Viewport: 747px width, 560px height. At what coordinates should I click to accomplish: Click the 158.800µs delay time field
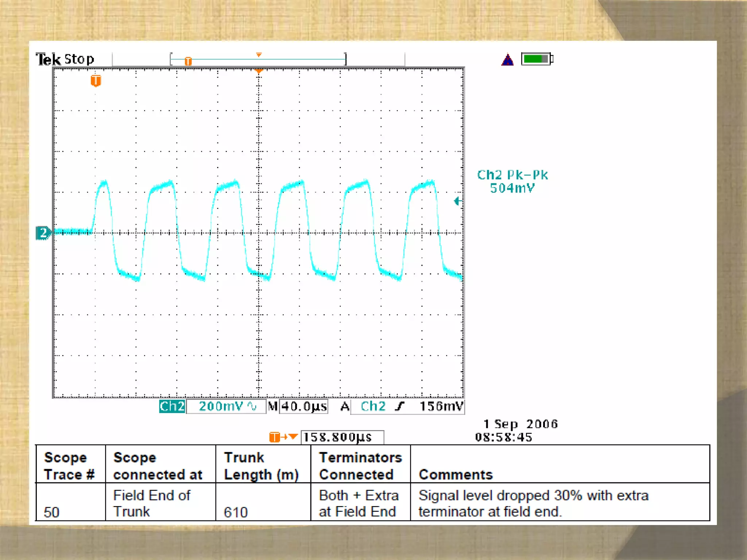pos(342,437)
